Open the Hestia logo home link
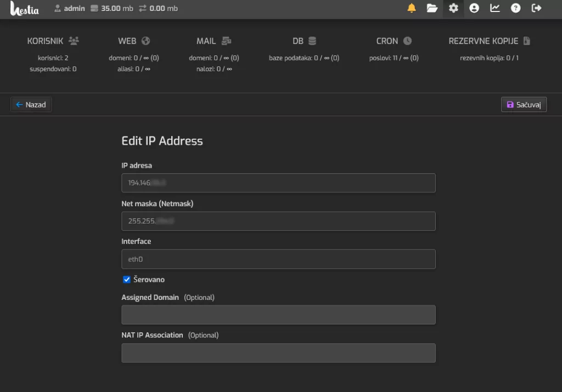562x392 pixels. pos(24,8)
